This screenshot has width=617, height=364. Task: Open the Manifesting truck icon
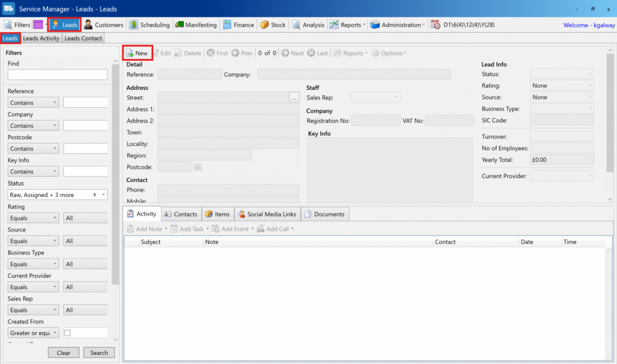tap(180, 25)
